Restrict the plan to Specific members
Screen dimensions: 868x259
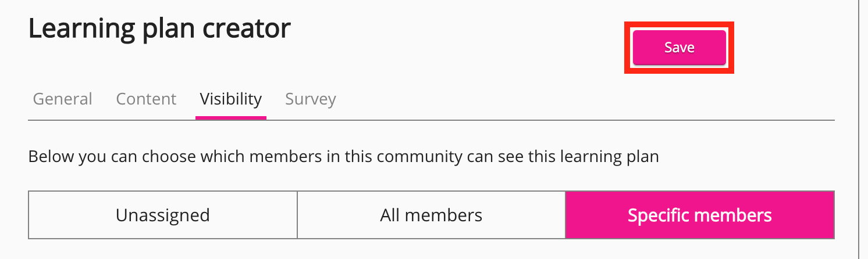coord(699,215)
